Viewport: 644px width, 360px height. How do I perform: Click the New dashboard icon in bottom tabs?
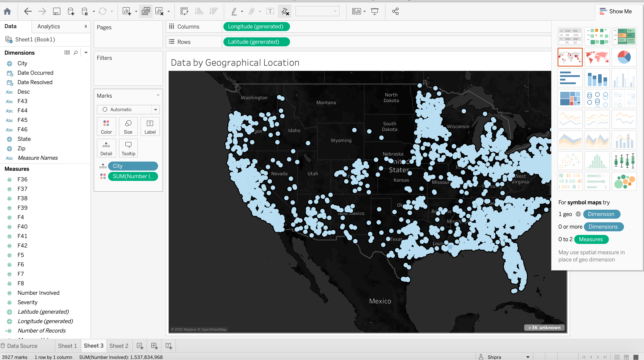point(154,346)
